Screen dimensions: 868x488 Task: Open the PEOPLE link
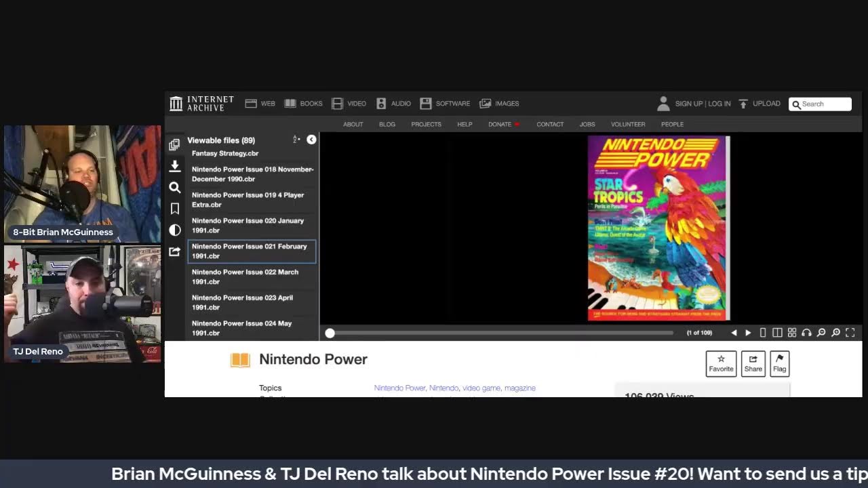tap(672, 124)
